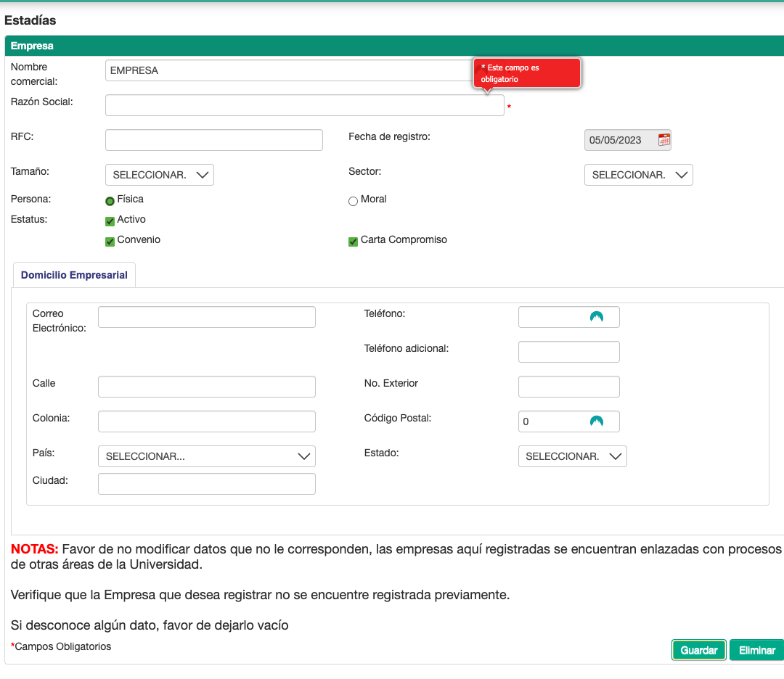This screenshot has width=784, height=679.
Task: Toggle the Convenio checkbox
Action: point(110,242)
